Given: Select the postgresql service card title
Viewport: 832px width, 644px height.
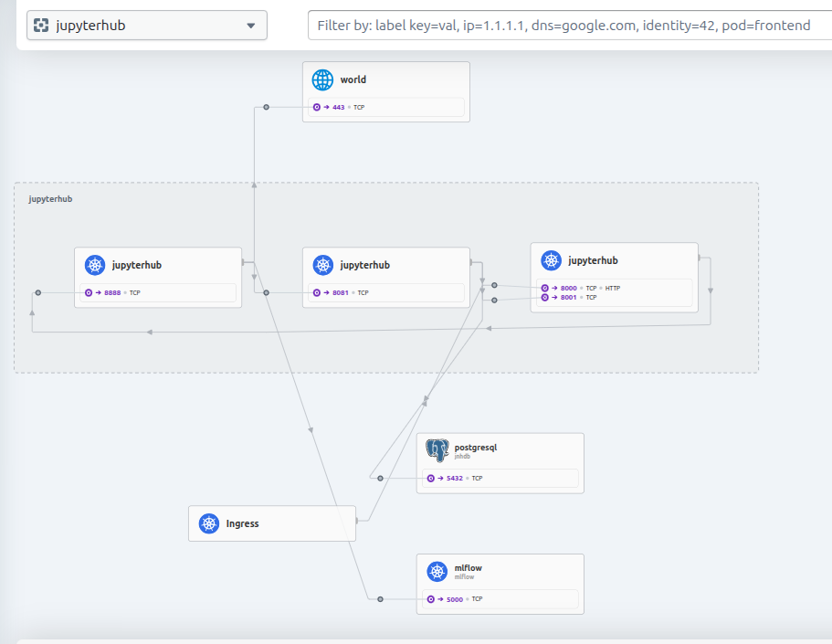Looking at the screenshot, I should tap(476, 447).
